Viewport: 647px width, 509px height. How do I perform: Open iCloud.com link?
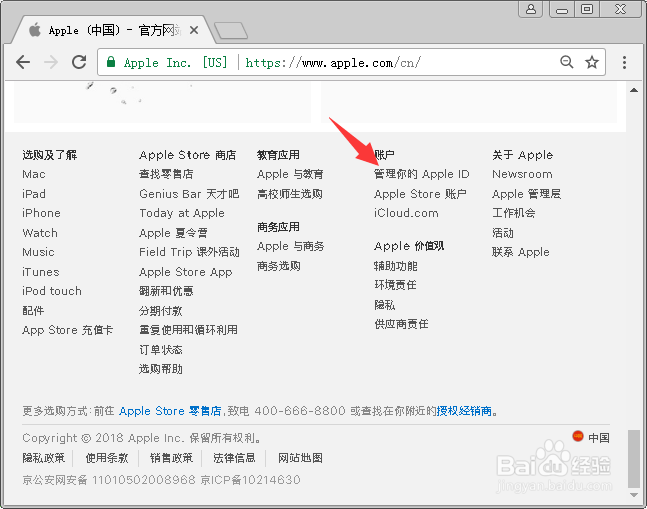[406, 213]
